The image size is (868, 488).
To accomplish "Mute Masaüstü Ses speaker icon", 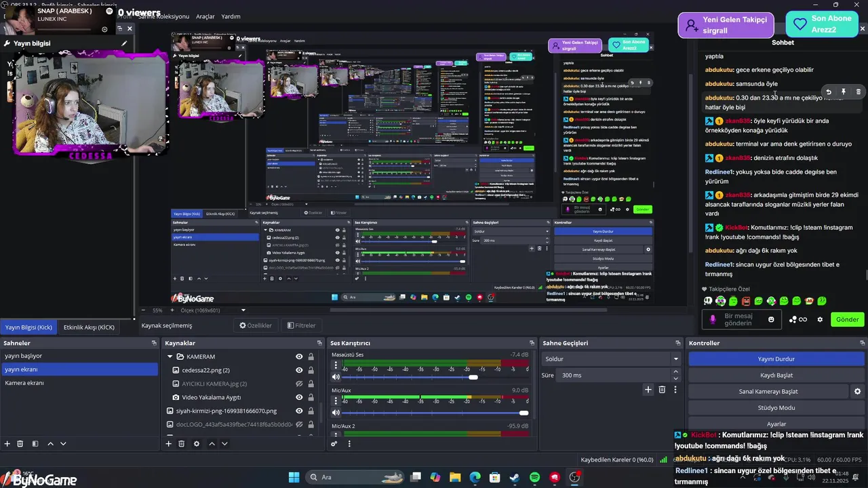I will point(336,377).
